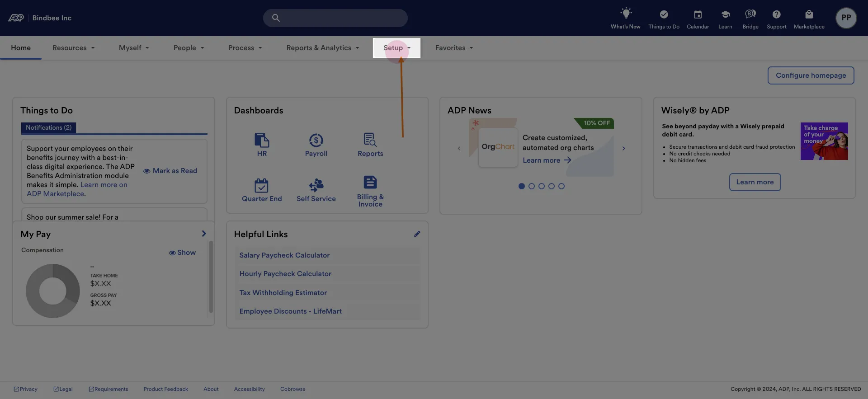Select the first ADP News carousel dot
Image resolution: width=868 pixels, height=399 pixels.
tap(522, 186)
